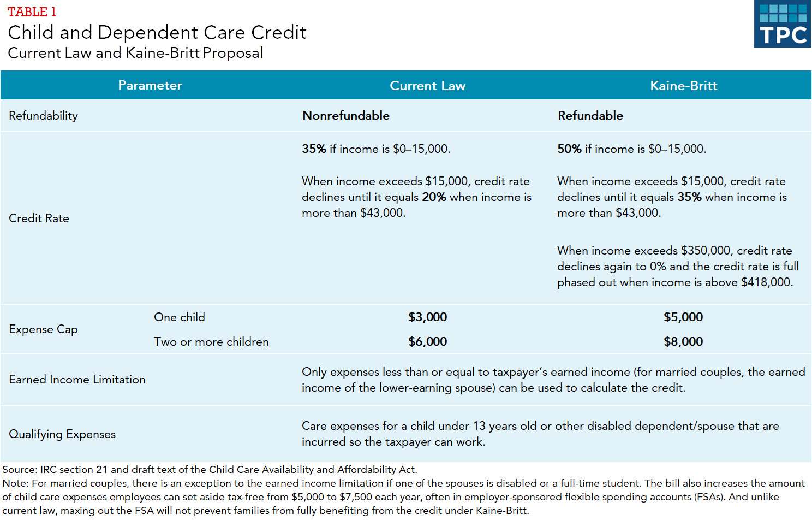
Task: Click the $5,000 Kaine-Britt one child value
Action: [x=683, y=317]
